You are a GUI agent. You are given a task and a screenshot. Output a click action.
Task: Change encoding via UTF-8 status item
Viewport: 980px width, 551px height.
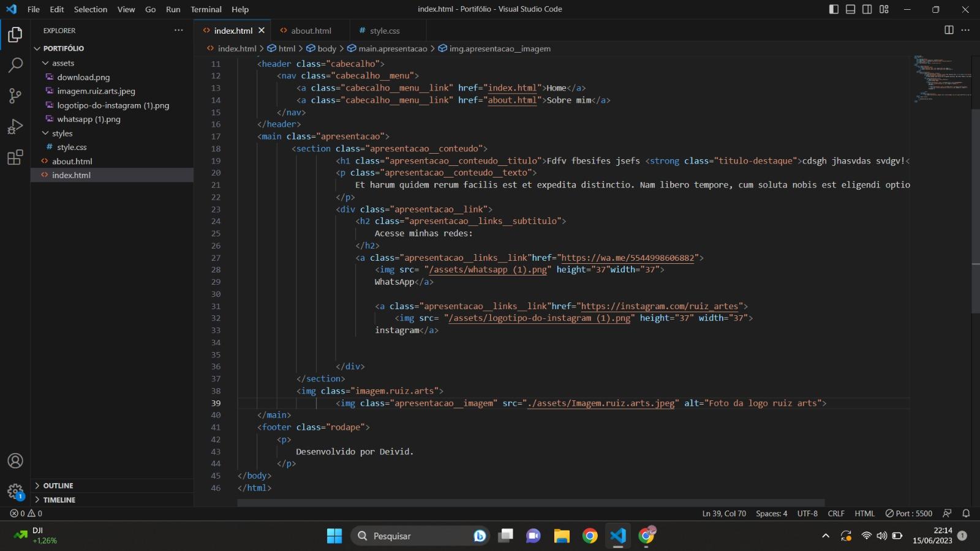pos(807,514)
